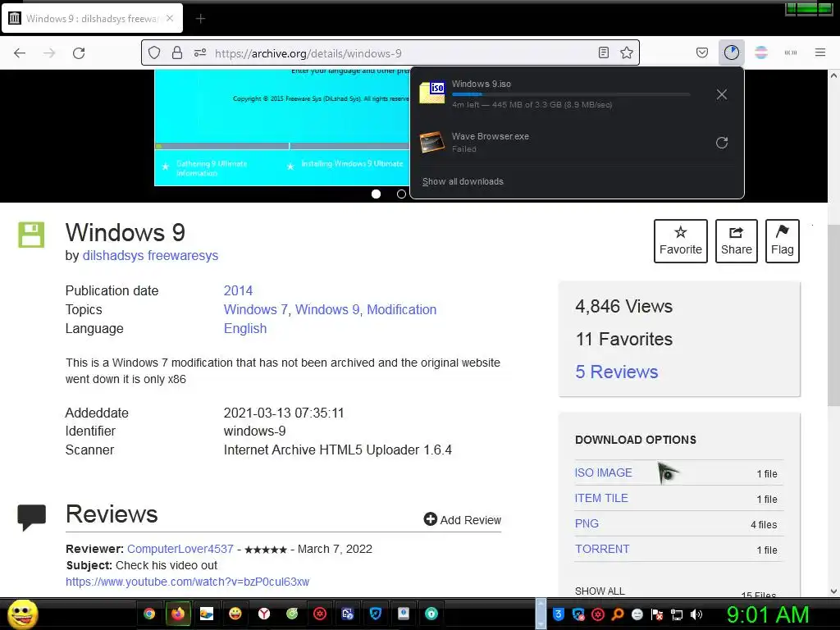Select the second carousel dot indicator
The width and height of the screenshot is (840, 630).
(x=401, y=194)
